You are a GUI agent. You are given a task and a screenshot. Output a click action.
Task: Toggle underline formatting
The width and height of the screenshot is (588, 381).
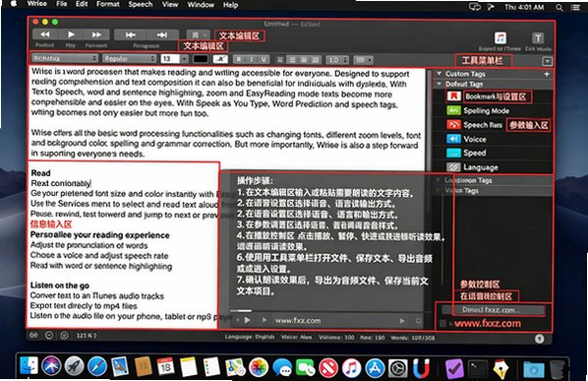pyautogui.click(x=264, y=59)
